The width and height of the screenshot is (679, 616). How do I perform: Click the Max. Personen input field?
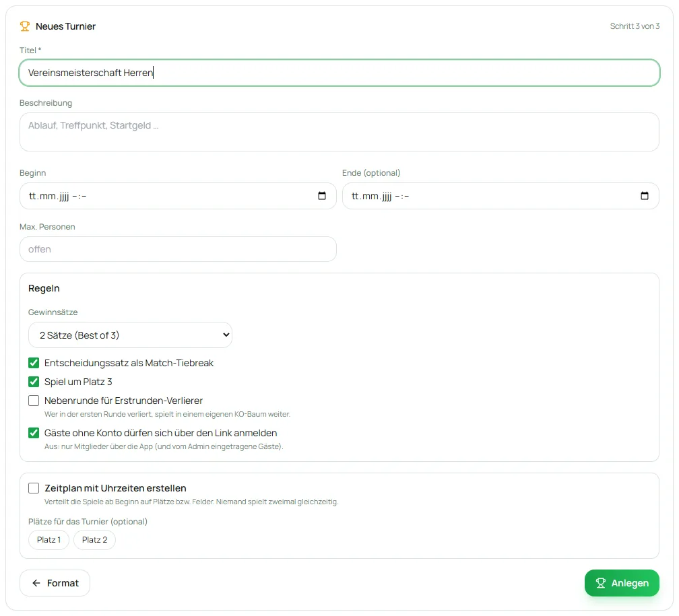(x=178, y=249)
